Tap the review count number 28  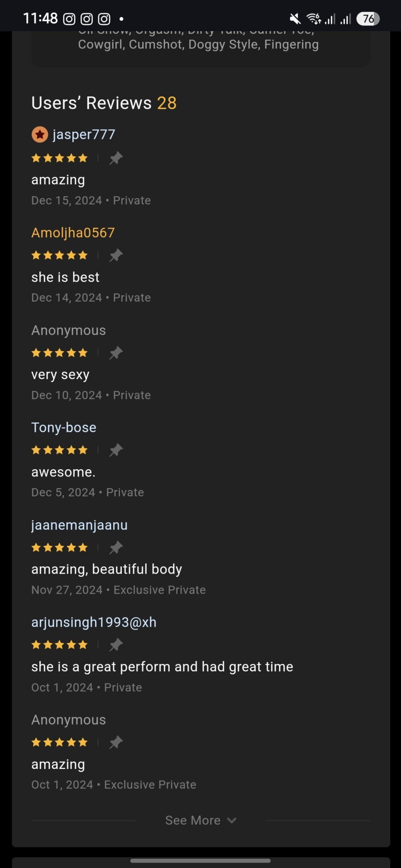coord(167,103)
